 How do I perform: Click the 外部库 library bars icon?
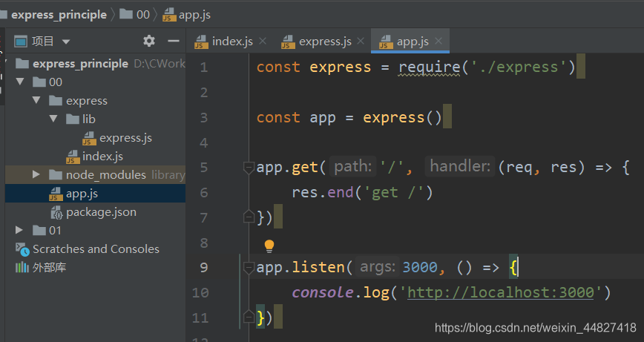(22, 268)
